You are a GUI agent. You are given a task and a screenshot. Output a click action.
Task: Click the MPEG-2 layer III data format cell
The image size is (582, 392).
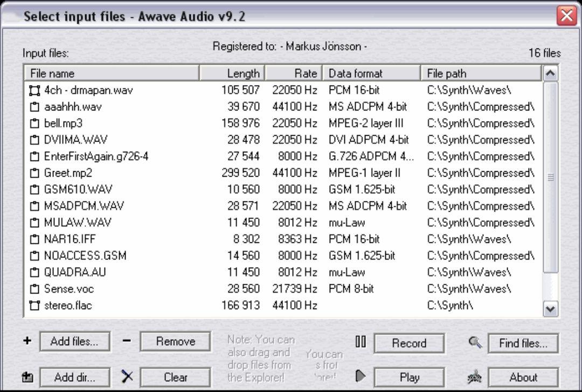(366, 123)
